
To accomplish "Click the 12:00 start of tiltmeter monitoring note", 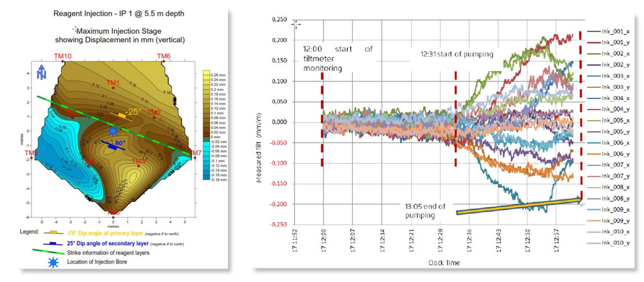I will (x=337, y=56).
